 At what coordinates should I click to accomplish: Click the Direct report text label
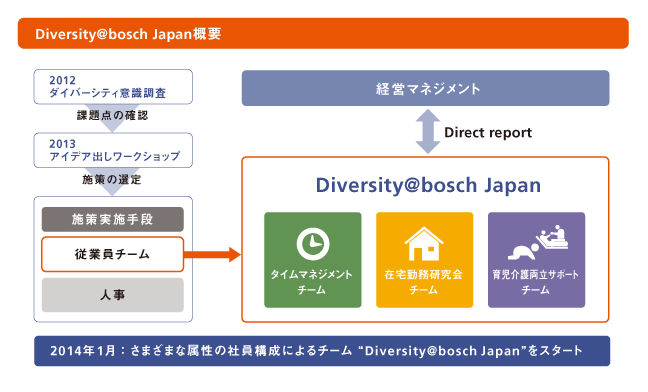(488, 133)
